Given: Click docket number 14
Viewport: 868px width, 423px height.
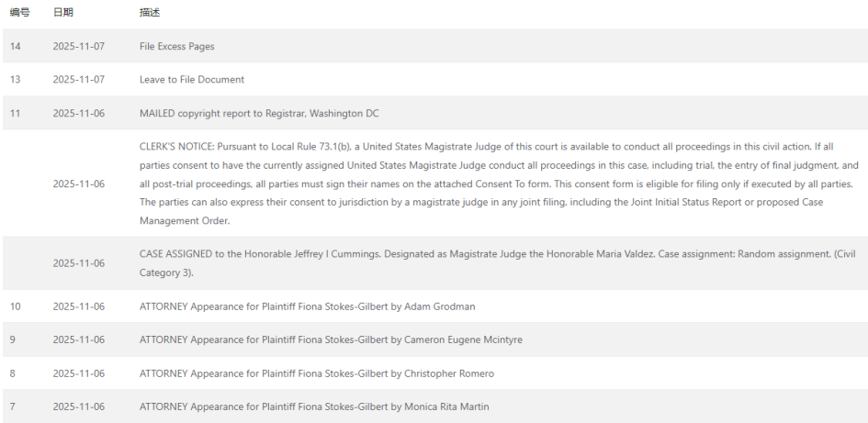Looking at the screenshot, I should (x=15, y=47).
